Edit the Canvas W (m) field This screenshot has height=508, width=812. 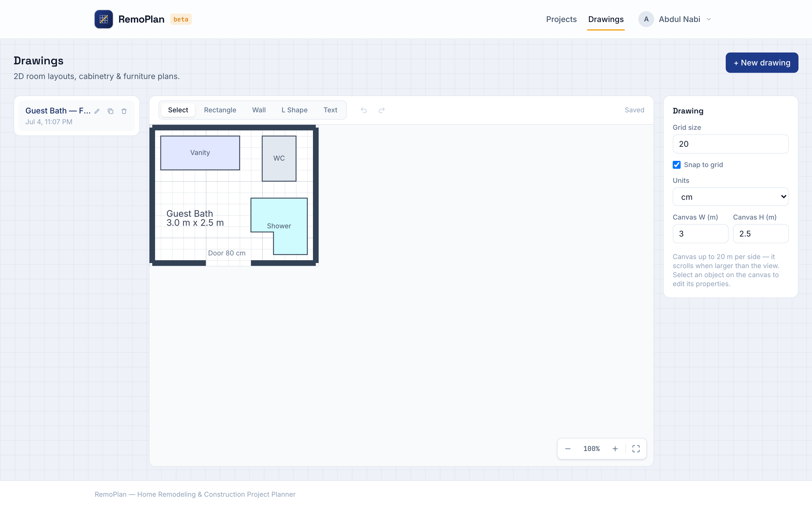point(700,234)
